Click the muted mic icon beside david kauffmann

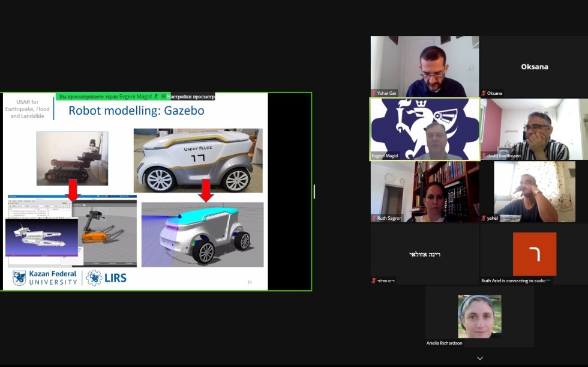tap(484, 156)
